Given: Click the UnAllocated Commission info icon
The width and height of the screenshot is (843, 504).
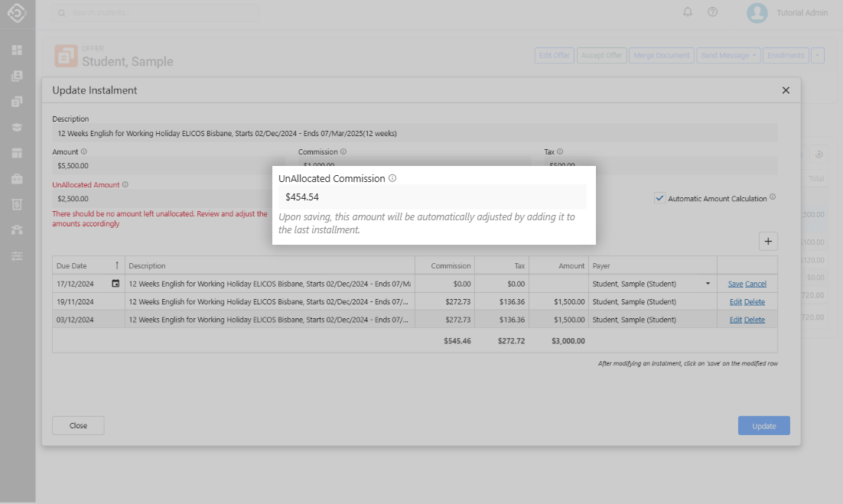Looking at the screenshot, I should click(x=392, y=178).
